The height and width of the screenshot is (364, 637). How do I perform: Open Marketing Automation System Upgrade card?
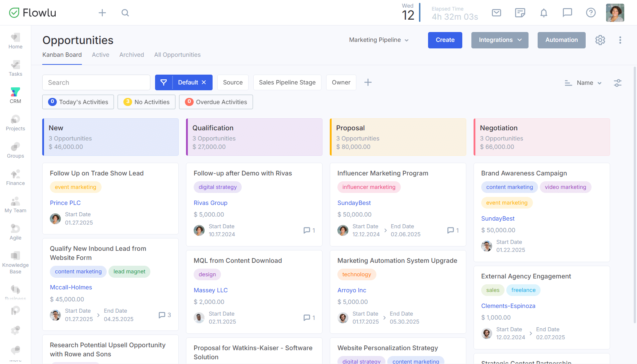pyautogui.click(x=397, y=261)
